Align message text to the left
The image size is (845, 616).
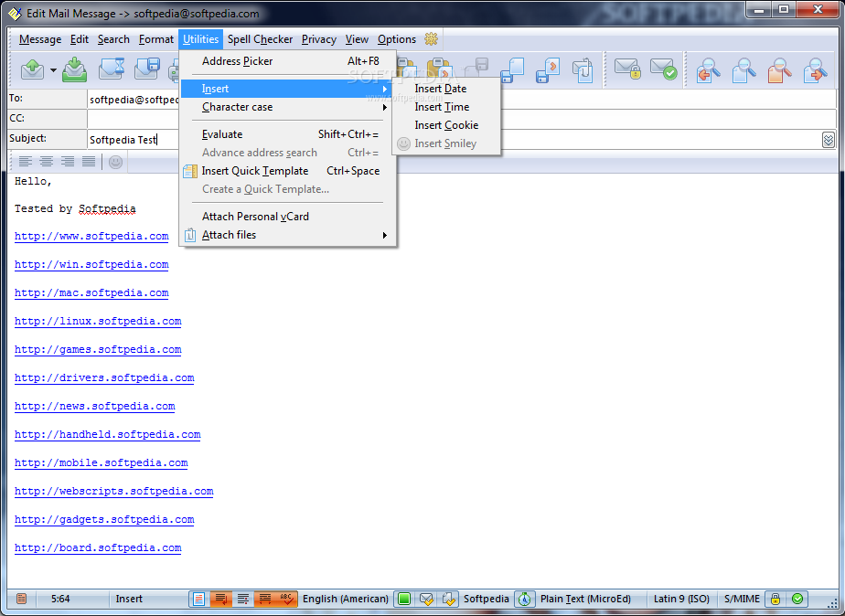(x=26, y=161)
